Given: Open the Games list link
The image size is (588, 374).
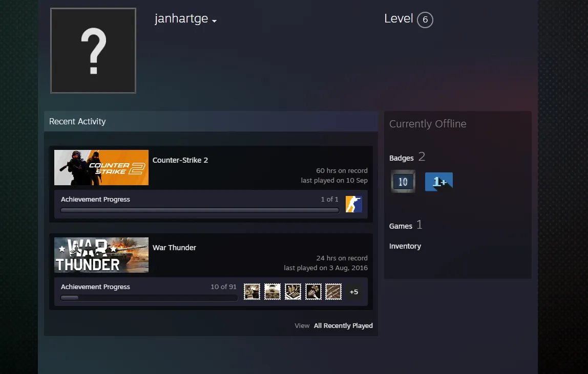Looking at the screenshot, I should coord(401,226).
